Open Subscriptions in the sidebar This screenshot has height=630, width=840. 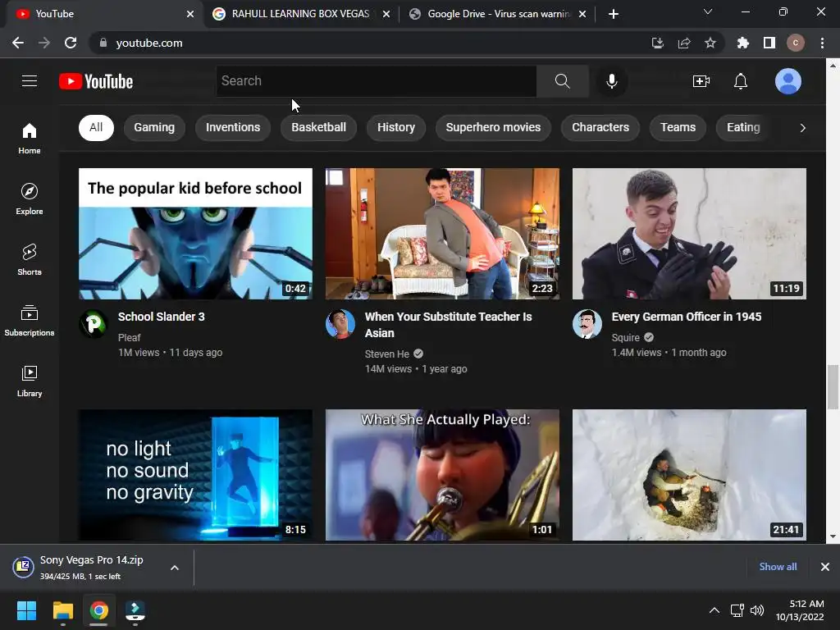click(x=30, y=321)
